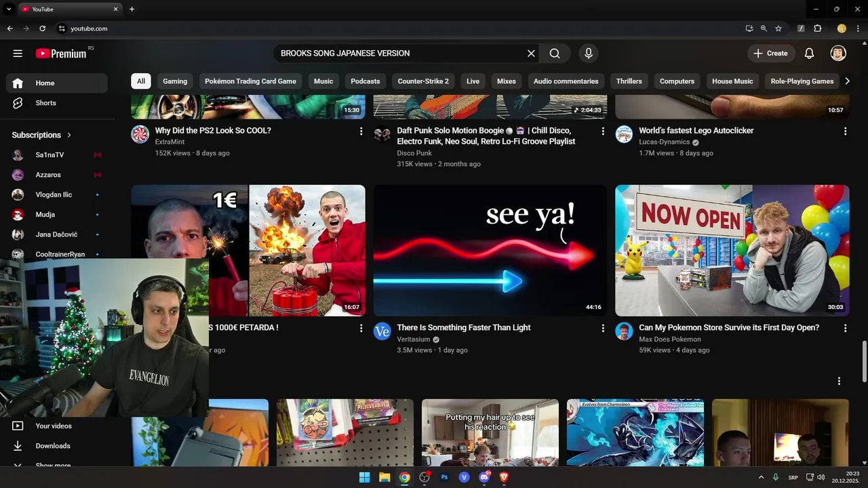Clear the search box with the X icon

pos(531,54)
